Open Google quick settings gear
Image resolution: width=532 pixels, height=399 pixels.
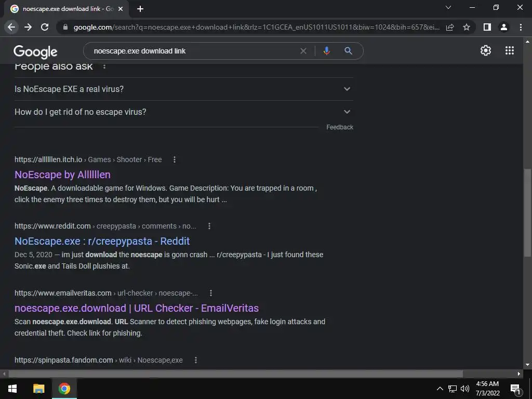486,50
